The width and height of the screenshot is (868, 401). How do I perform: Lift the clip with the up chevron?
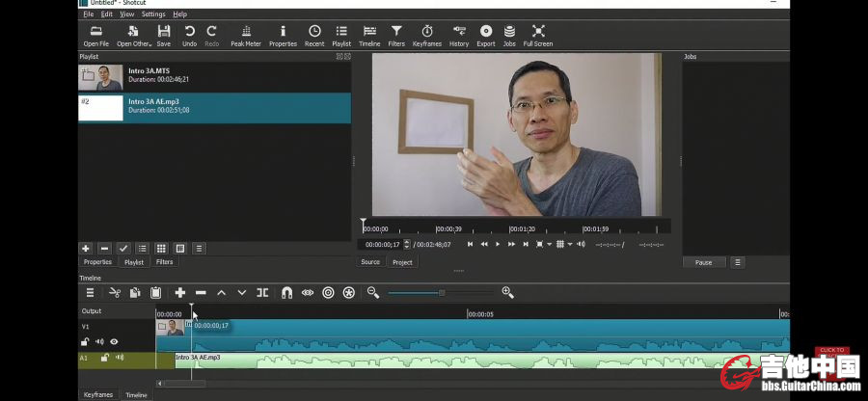pos(222,293)
